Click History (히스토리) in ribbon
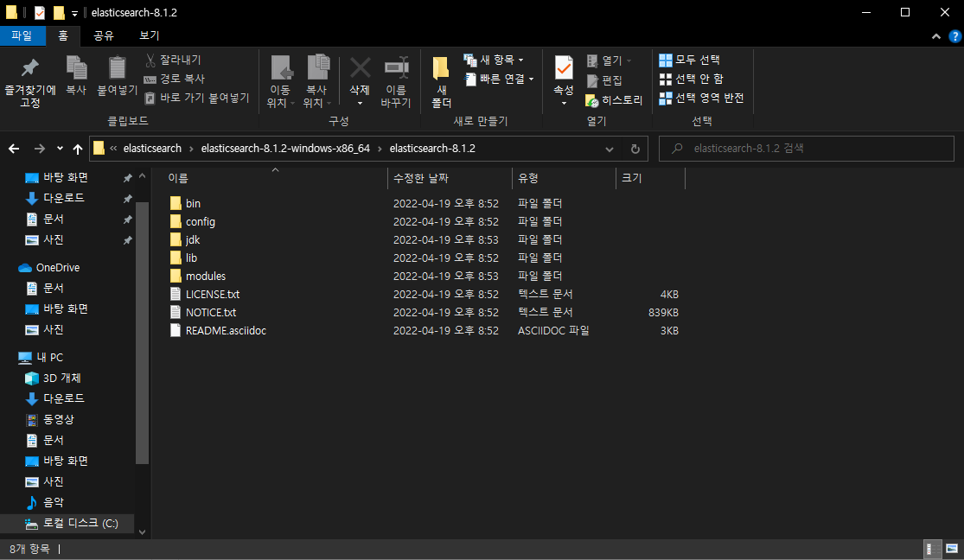The height and width of the screenshot is (560, 964). pyautogui.click(x=614, y=99)
